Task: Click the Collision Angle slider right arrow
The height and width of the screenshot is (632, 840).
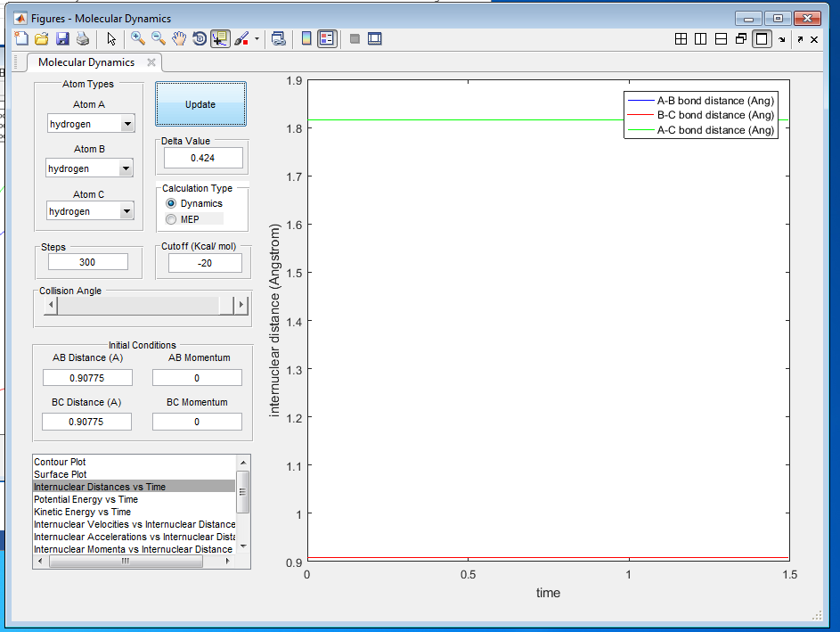Action: click(241, 305)
